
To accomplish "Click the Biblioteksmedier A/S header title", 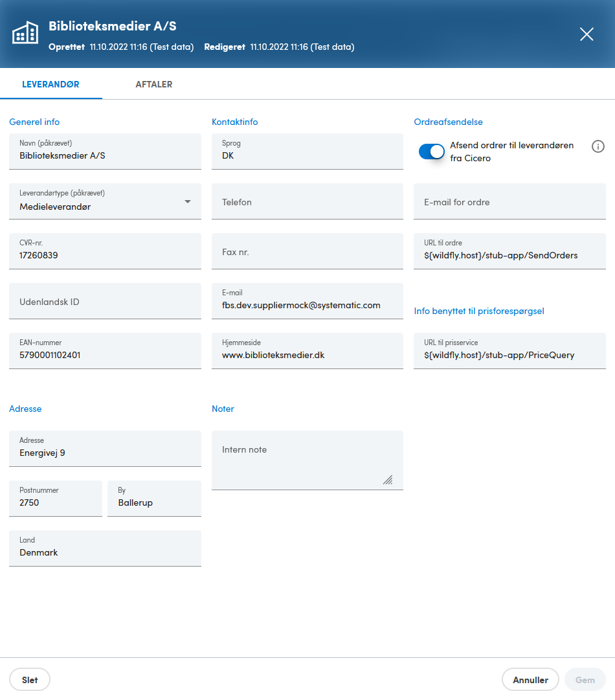I will pos(113,26).
